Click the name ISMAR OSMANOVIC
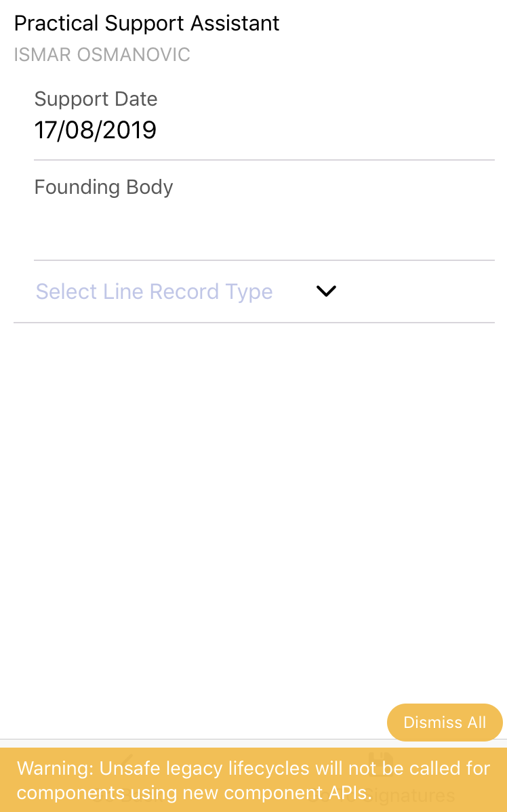507x812 pixels. pos(102,54)
